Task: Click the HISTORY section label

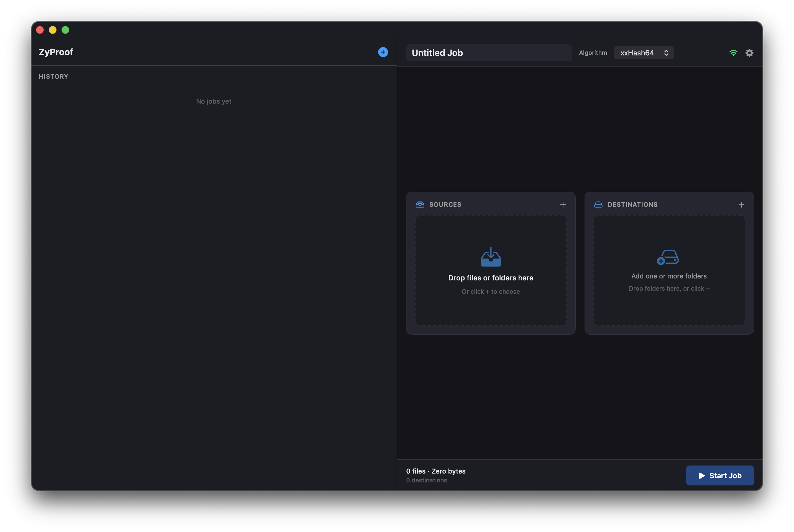Action: click(53, 77)
